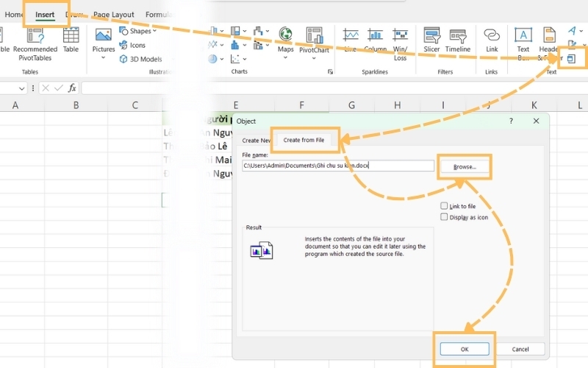Switch to the Home ribbon tab
Image resolution: width=588 pixels, height=368 pixels.
click(13, 14)
